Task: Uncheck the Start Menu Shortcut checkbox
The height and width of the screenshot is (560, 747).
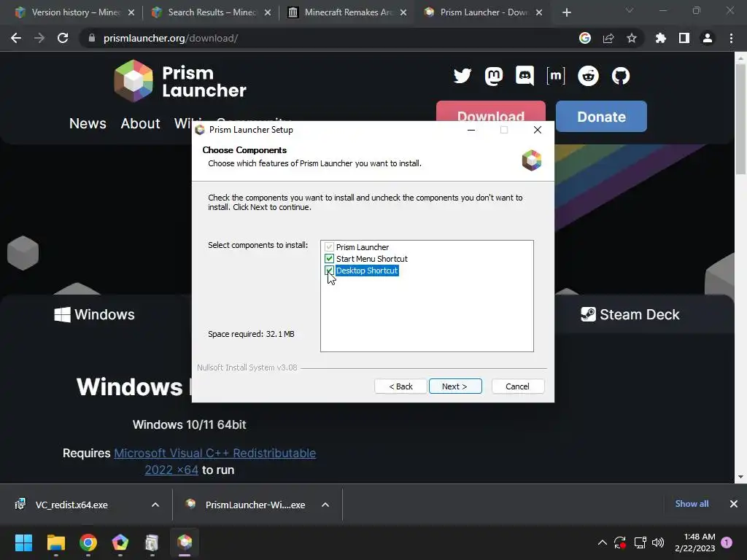Action: tap(329, 259)
